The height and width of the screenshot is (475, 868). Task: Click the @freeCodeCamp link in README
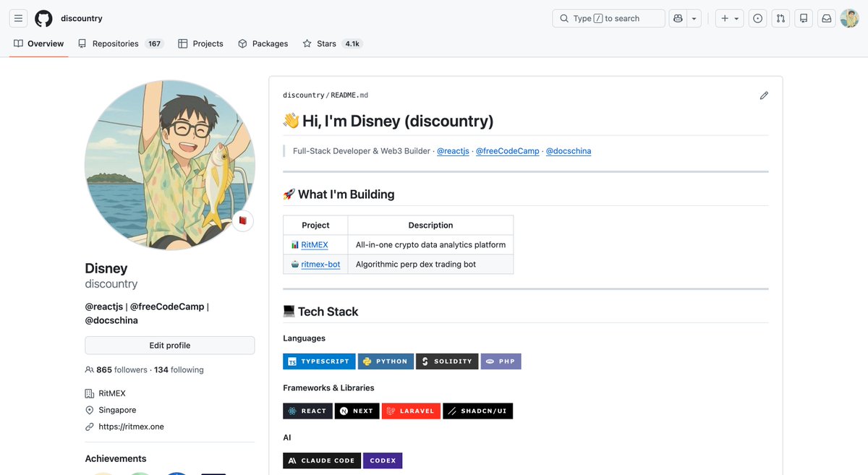point(508,151)
